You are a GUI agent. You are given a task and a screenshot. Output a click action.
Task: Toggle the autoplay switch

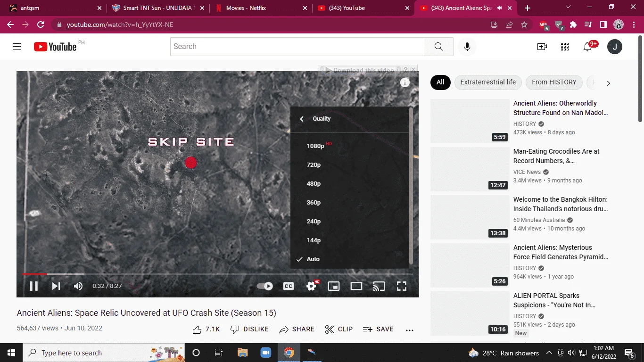point(265,286)
